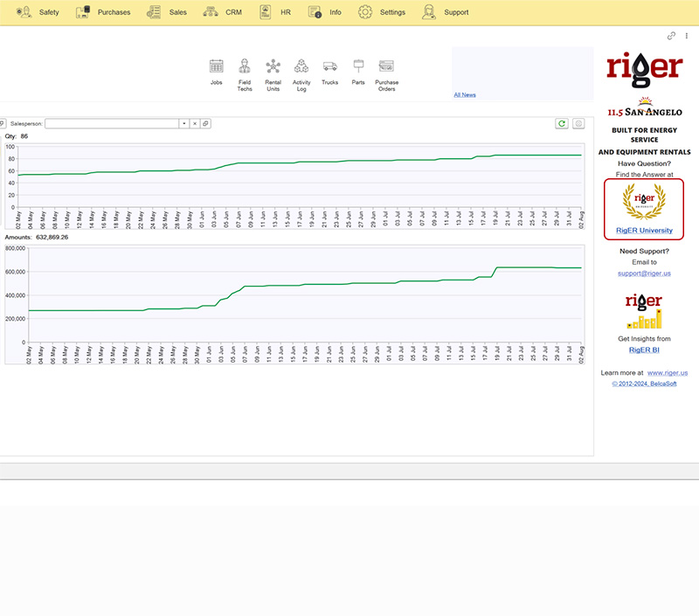
Task: Expand the Salesperson dropdown arrow
Action: 183,124
